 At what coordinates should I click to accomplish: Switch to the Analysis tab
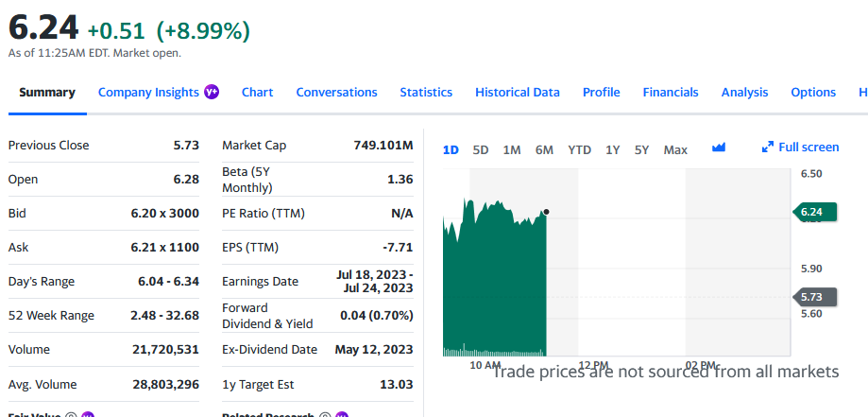[744, 92]
